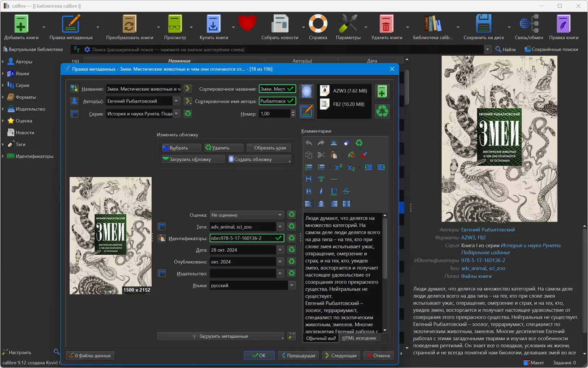Screen dimensions: 588x368
Task: Set cover from the selected format
Action: pos(306,91)
